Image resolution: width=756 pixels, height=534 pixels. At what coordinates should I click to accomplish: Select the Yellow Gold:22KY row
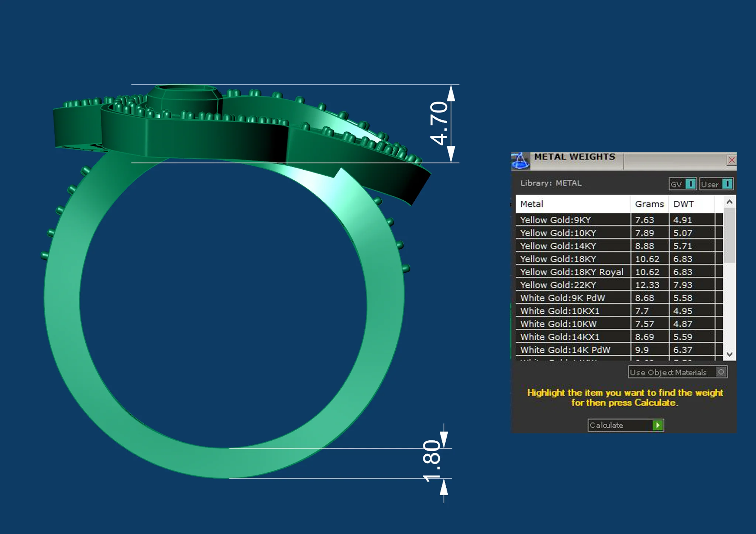click(x=619, y=285)
